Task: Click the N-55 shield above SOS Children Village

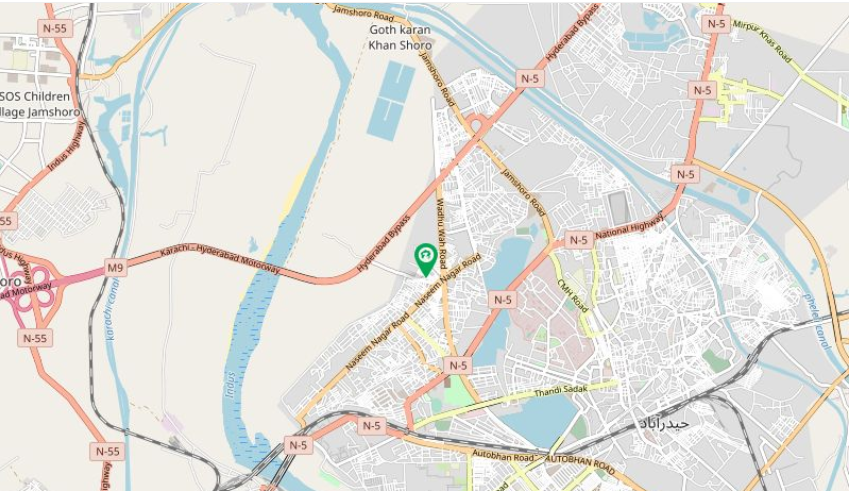Action: pyautogui.click(x=54, y=29)
